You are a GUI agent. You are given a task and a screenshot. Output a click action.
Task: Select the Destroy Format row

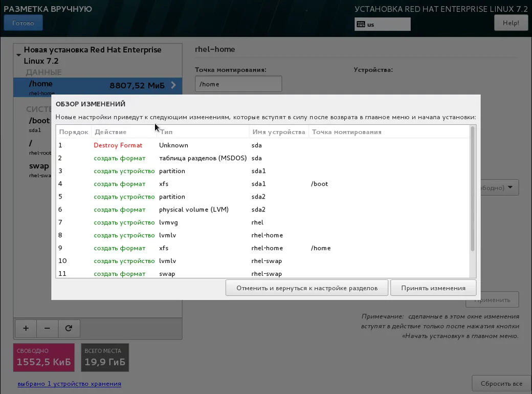(262, 145)
